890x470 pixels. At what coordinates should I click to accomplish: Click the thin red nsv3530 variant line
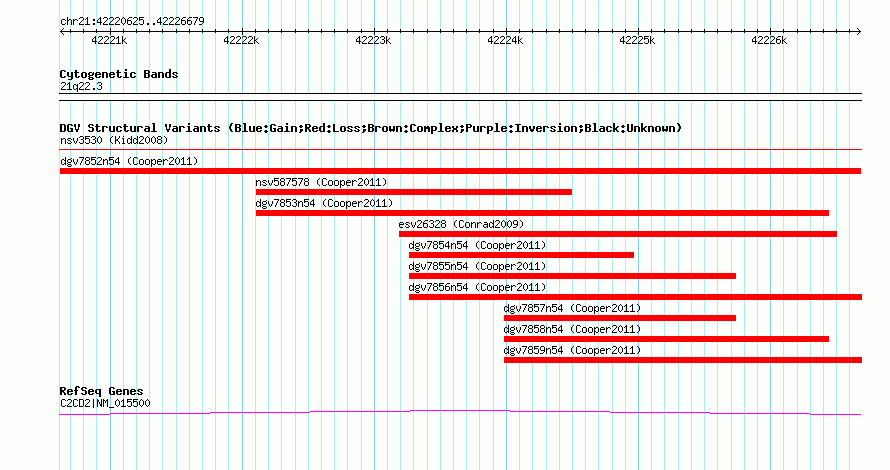pyautogui.click(x=460, y=150)
